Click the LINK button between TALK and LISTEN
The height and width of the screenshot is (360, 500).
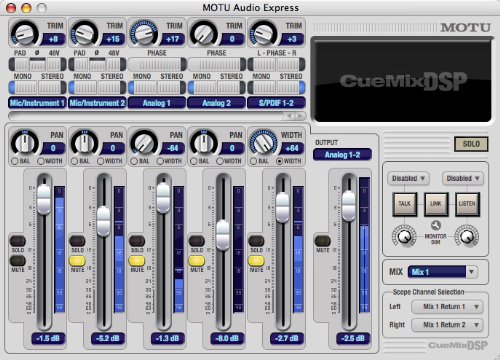436,203
